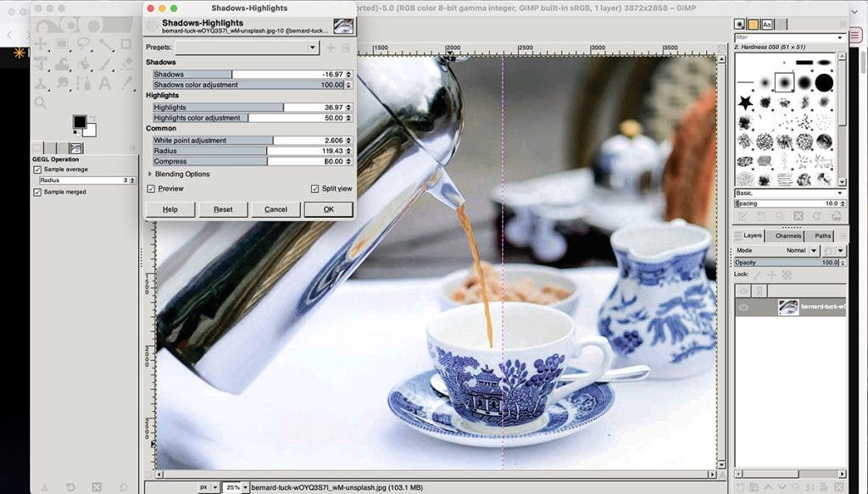Switch to the Layers tab
Image resolution: width=868 pixels, height=494 pixels.
(748, 236)
